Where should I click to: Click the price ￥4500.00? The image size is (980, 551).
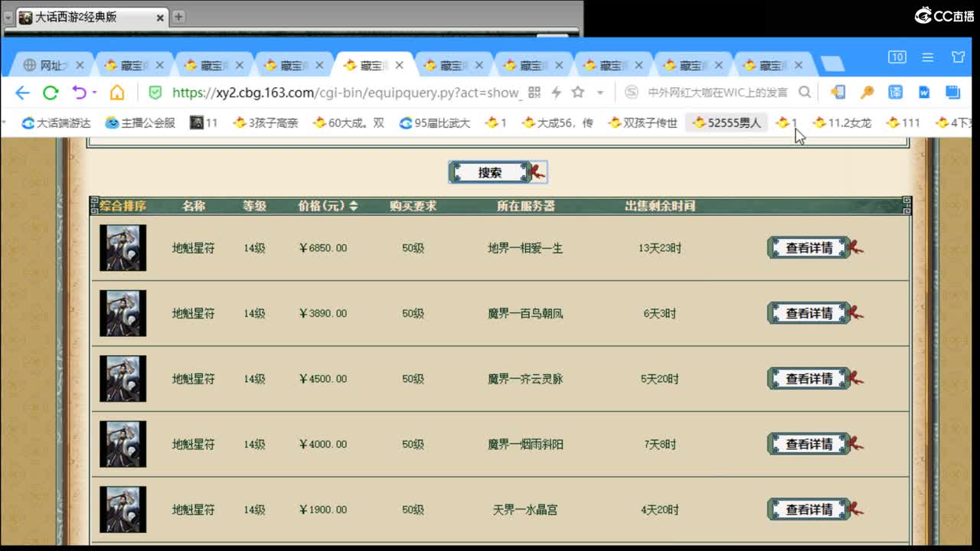click(323, 379)
